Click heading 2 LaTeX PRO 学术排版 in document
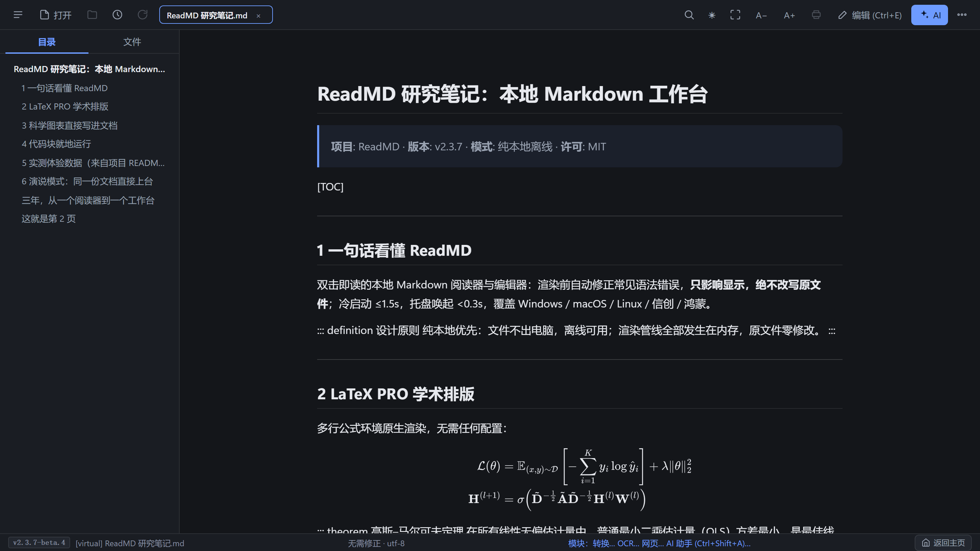 tap(396, 394)
